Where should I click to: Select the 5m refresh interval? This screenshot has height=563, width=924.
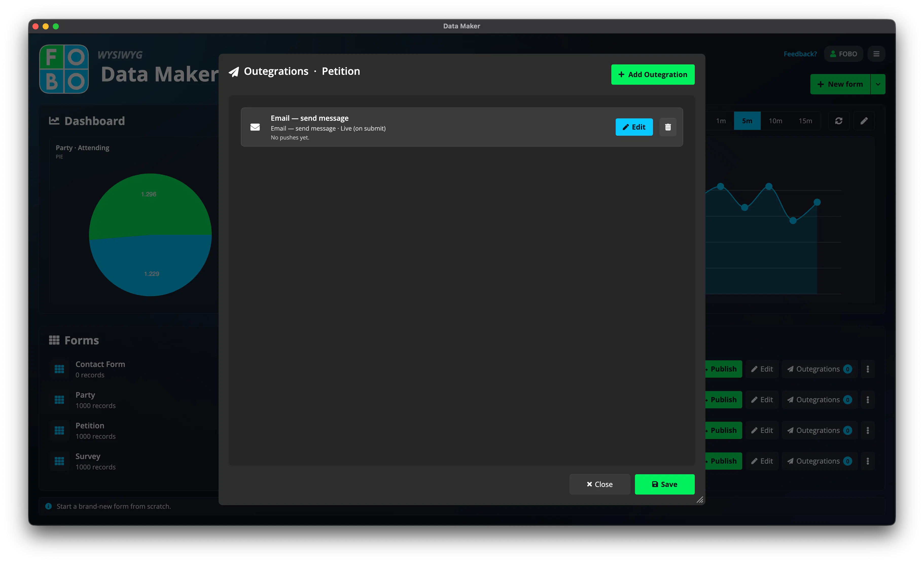pyautogui.click(x=747, y=121)
